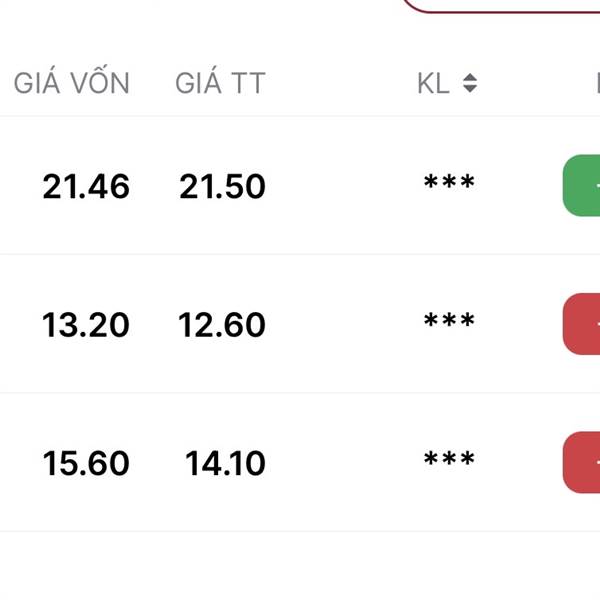This screenshot has width=600, height=600.
Task: Click the cost price 15.60
Action: coord(86,463)
